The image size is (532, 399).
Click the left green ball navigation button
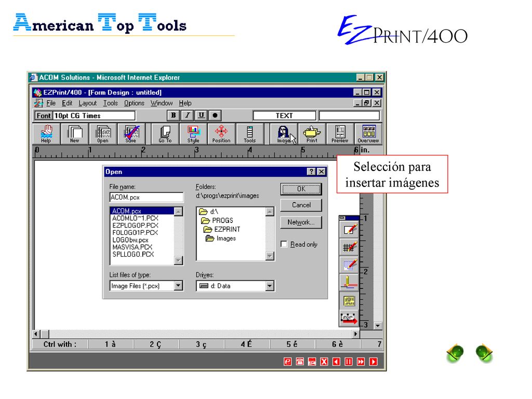click(456, 353)
